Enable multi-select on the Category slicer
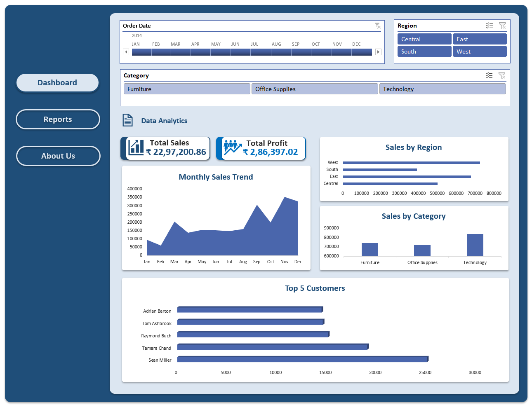The height and width of the screenshot is (407, 532). click(490, 75)
